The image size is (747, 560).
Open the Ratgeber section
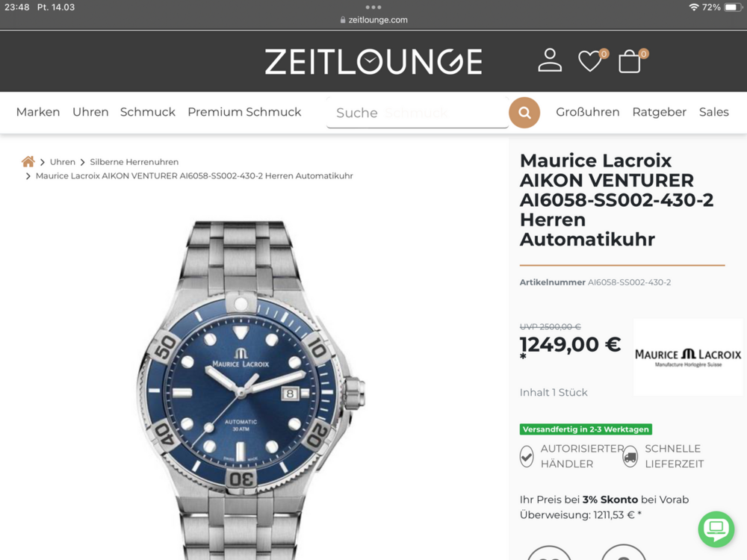point(660,112)
